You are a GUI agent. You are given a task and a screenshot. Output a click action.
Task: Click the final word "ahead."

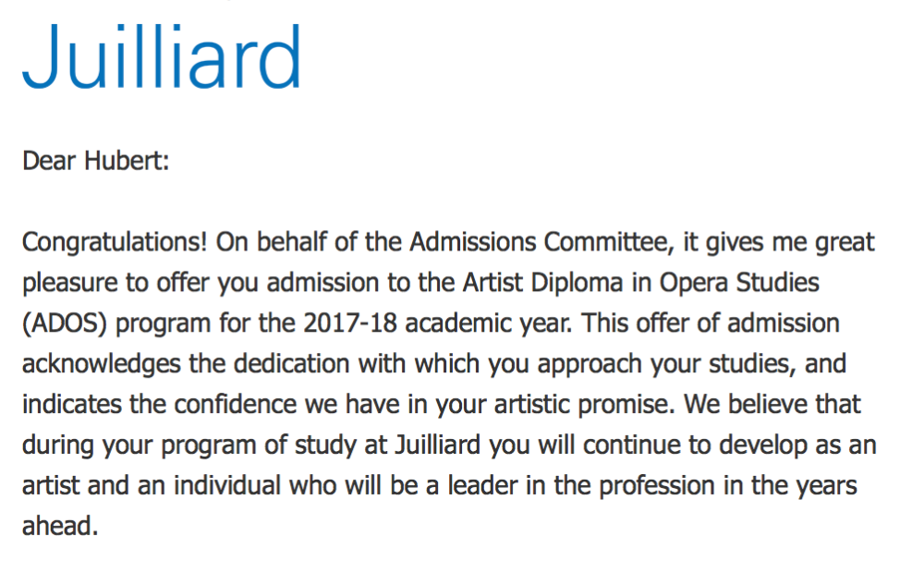click(x=59, y=525)
